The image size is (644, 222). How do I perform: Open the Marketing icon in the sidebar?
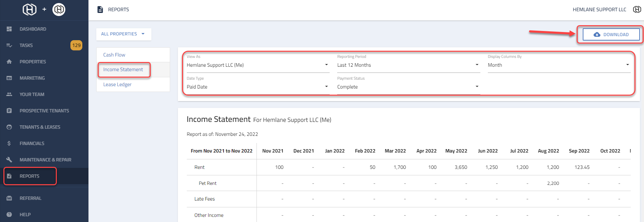point(9,78)
